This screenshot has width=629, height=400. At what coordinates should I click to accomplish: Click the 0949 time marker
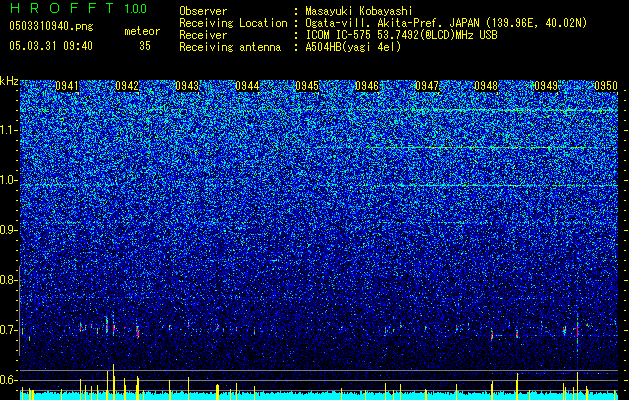[x=546, y=86]
